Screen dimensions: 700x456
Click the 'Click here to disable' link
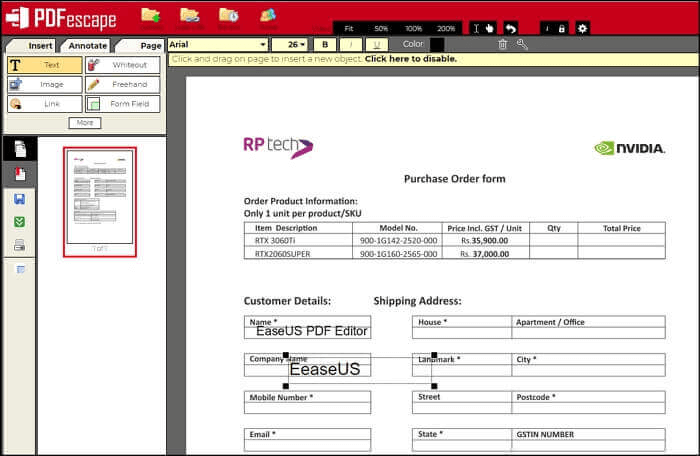(411, 59)
